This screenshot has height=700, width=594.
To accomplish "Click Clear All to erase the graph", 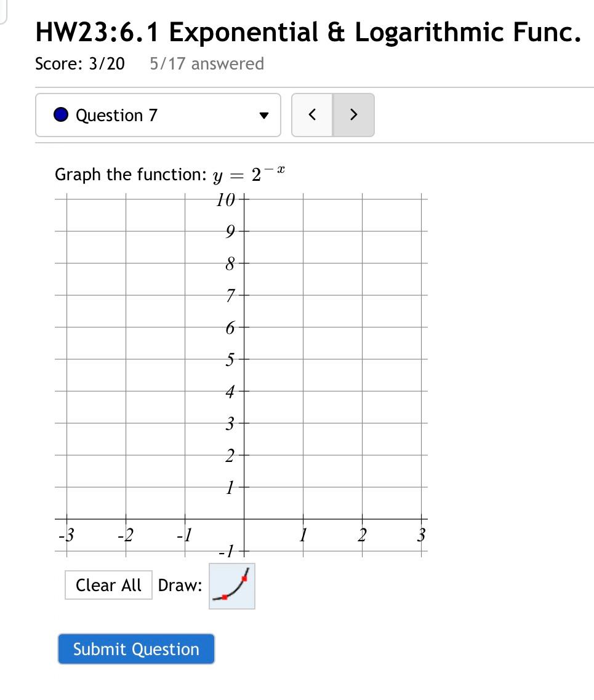I will [x=108, y=585].
